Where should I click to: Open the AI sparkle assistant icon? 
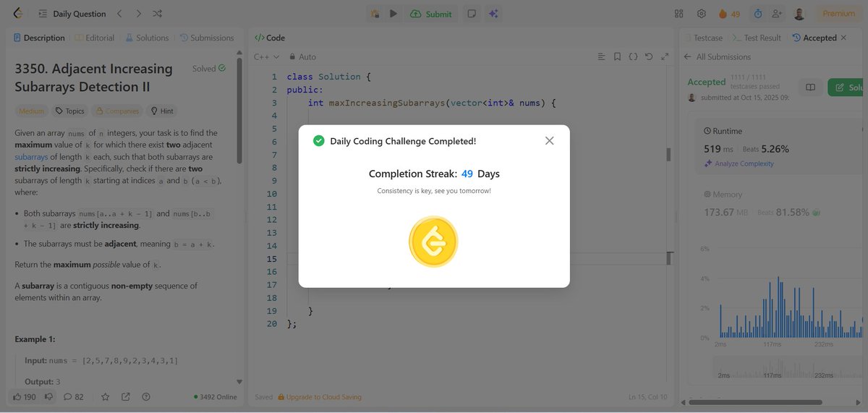click(493, 14)
